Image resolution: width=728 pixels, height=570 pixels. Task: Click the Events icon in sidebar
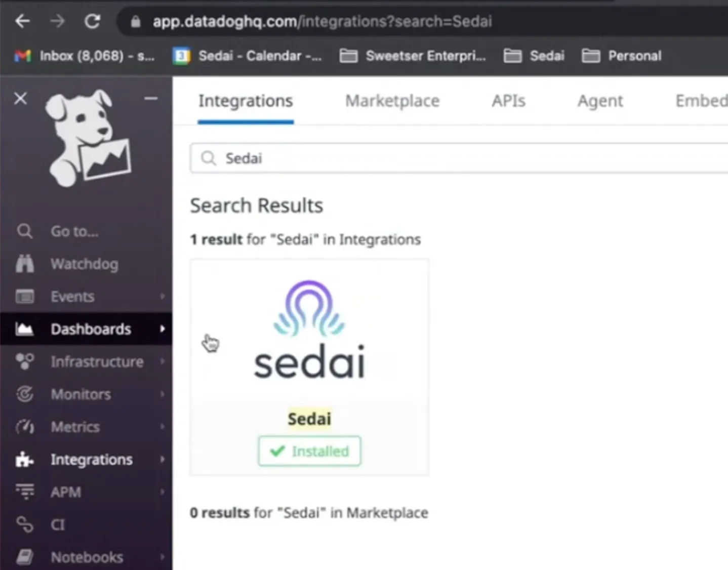(24, 296)
